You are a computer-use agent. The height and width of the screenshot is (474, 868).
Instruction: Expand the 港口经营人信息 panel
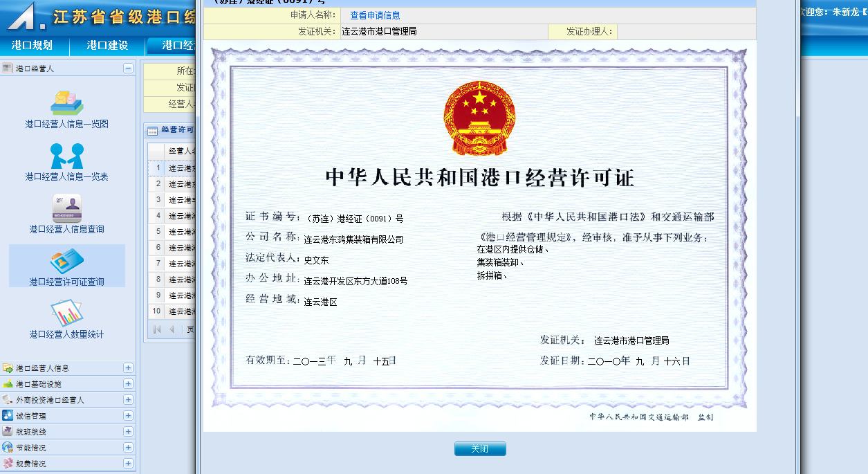pos(128,368)
